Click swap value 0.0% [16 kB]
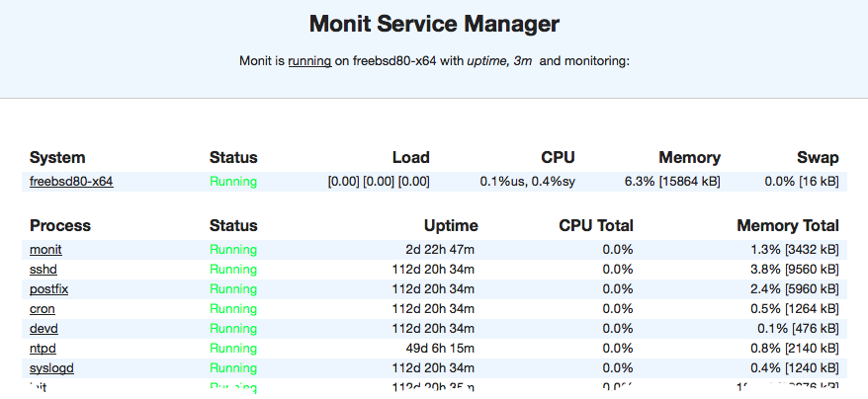868x399 pixels. [802, 182]
